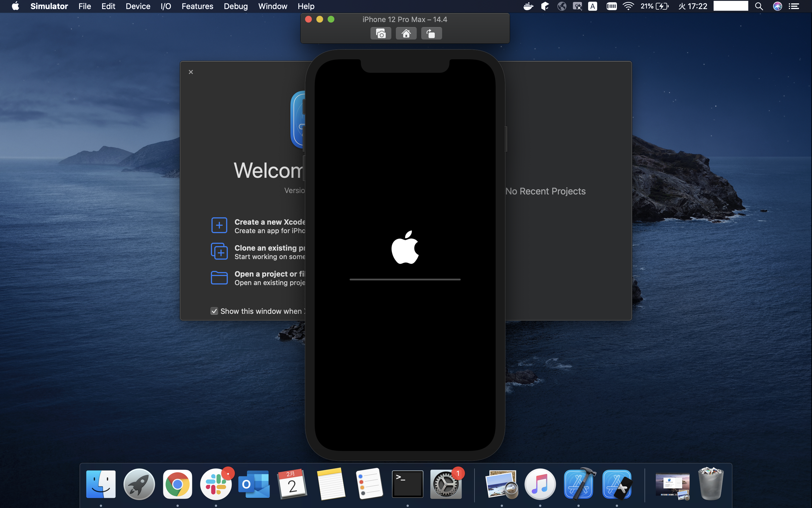Open the Window menu
Image resolution: width=812 pixels, height=508 pixels.
click(272, 6)
